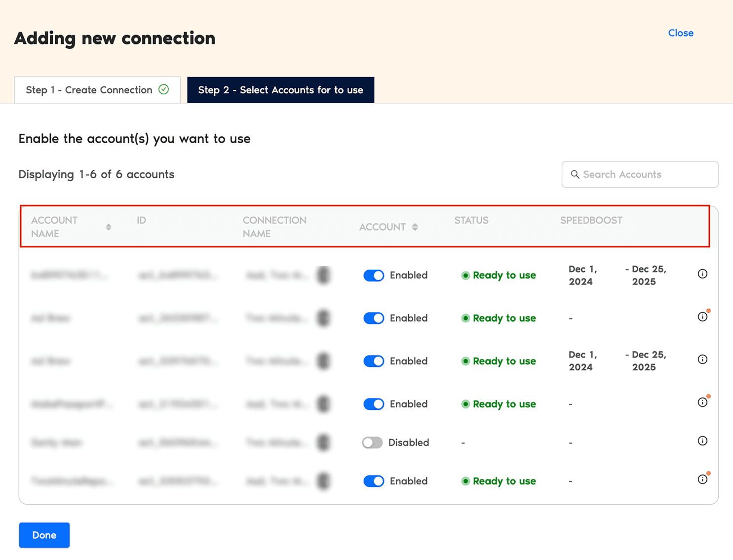Click the info icon on the third account row
This screenshot has height=560, width=733.
pos(702,360)
